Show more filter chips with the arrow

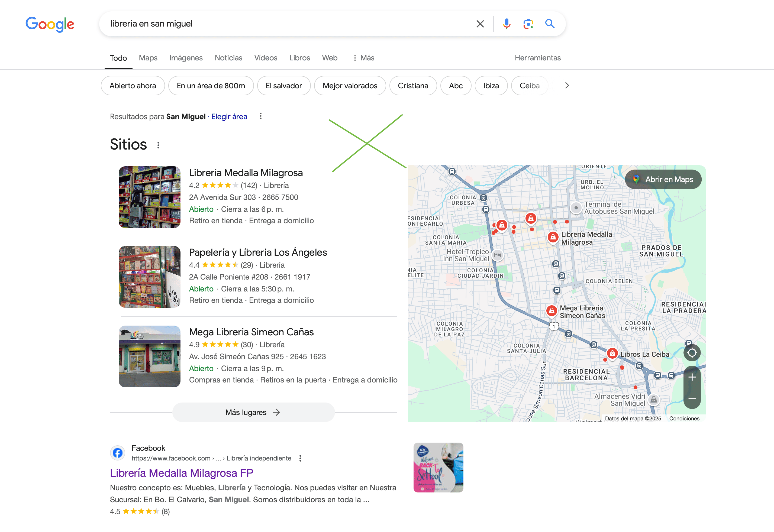click(x=567, y=86)
